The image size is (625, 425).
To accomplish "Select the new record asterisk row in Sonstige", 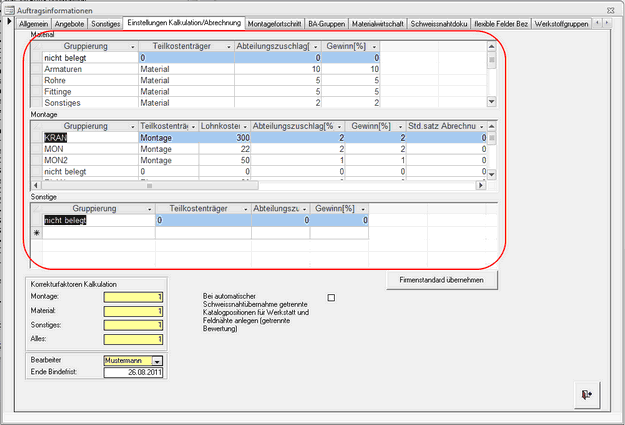I will 37,232.
